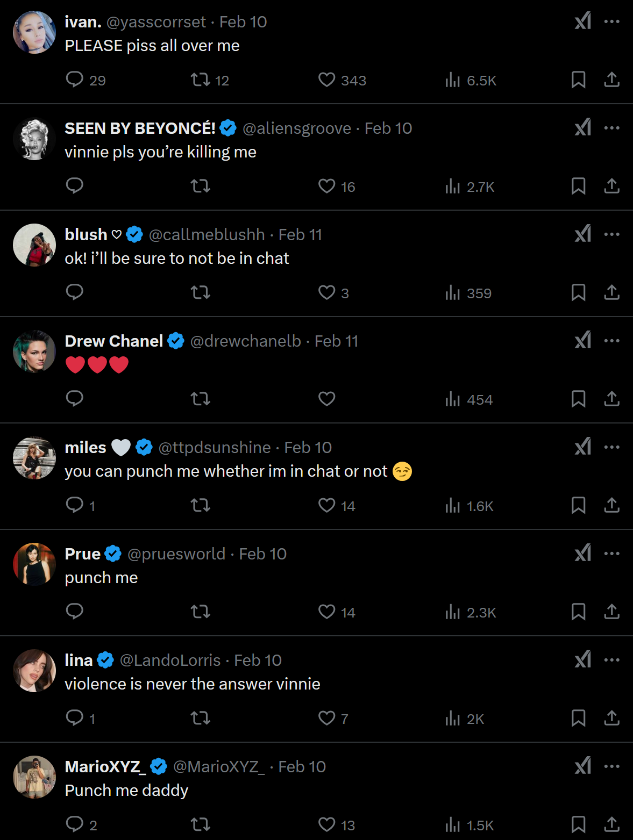Open more options on ivan.'s tweet
The image size is (633, 840).
click(612, 21)
